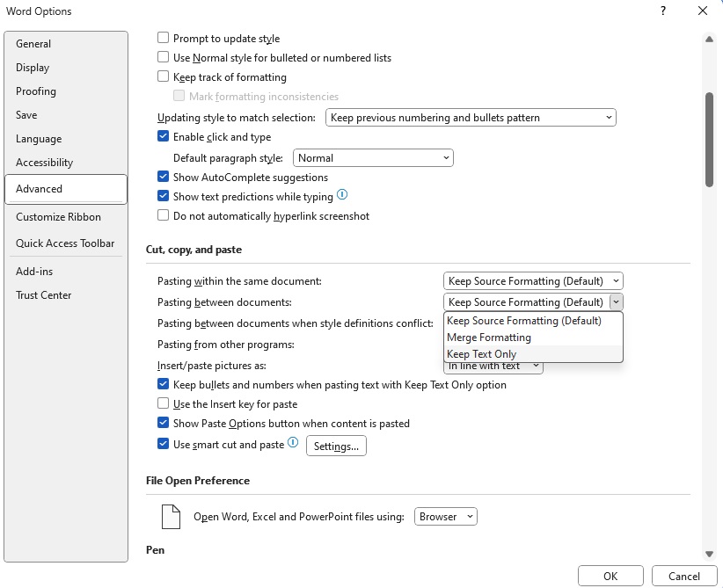Open the Help question mark icon

tap(663, 11)
